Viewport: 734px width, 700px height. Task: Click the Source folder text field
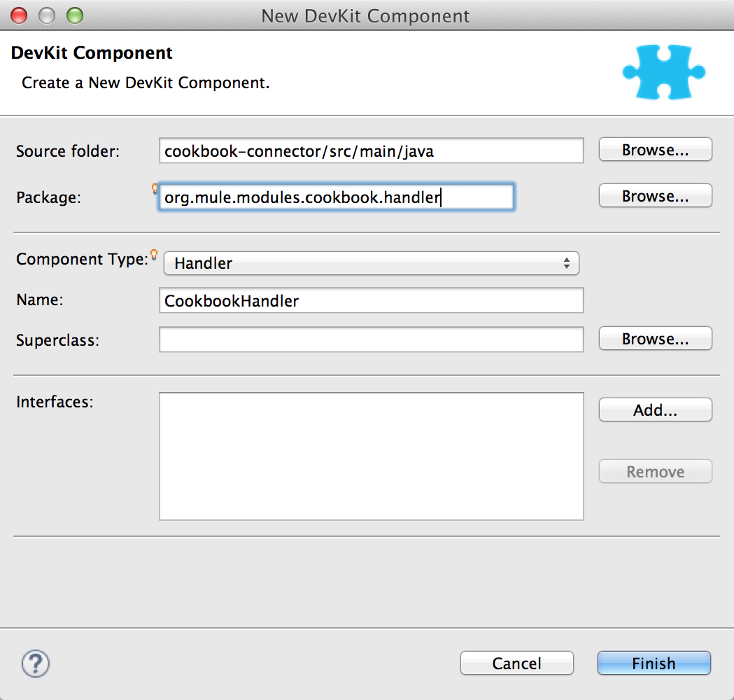pyautogui.click(x=371, y=150)
